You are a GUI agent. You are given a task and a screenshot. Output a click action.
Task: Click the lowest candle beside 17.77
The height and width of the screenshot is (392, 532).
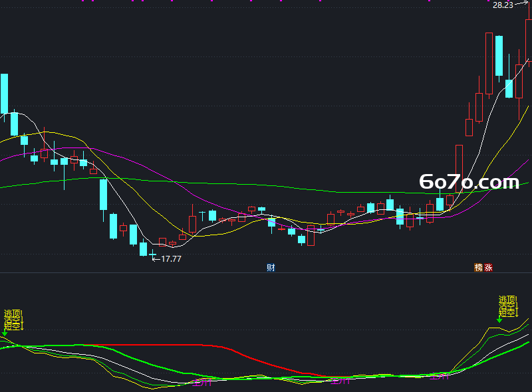(x=153, y=254)
